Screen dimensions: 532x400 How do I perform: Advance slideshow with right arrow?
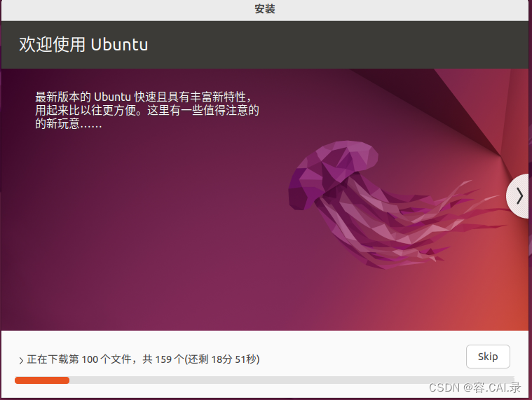coord(519,196)
